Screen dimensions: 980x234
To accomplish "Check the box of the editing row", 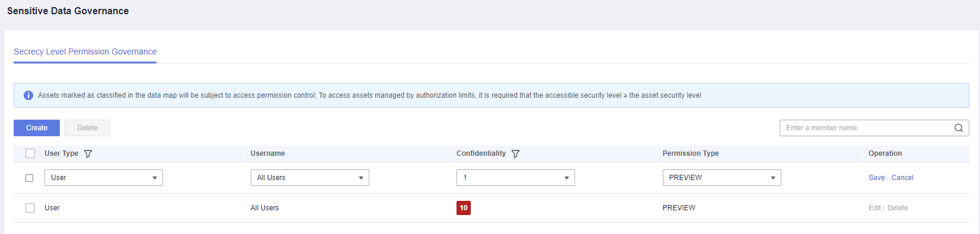I will coord(29,178).
